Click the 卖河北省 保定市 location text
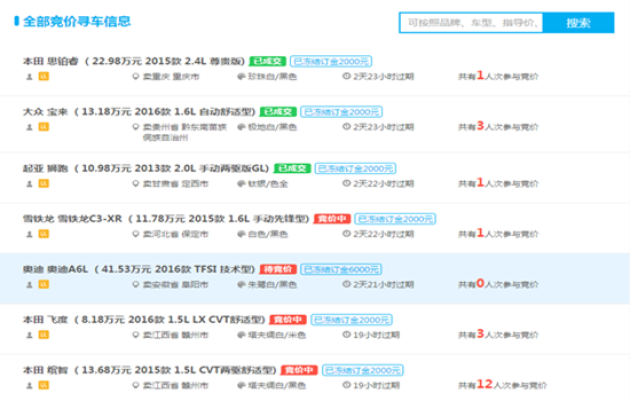The width and height of the screenshot is (630, 401). pyautogui.click(x=176, y=234)
